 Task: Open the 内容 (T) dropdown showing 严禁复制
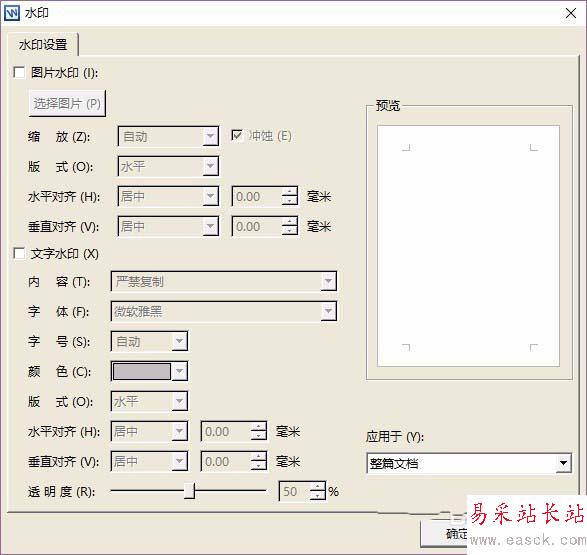tap(224, 281)
